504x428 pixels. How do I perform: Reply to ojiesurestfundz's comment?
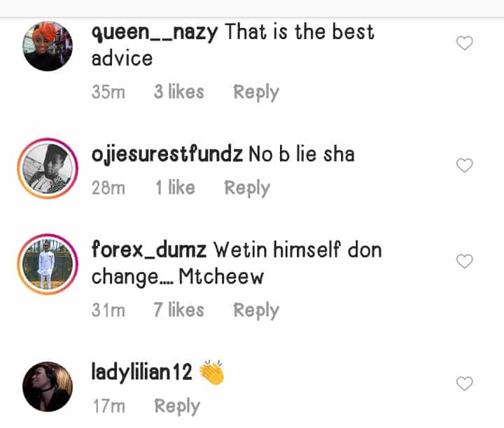pyautogui.click(x=246, y=188)
